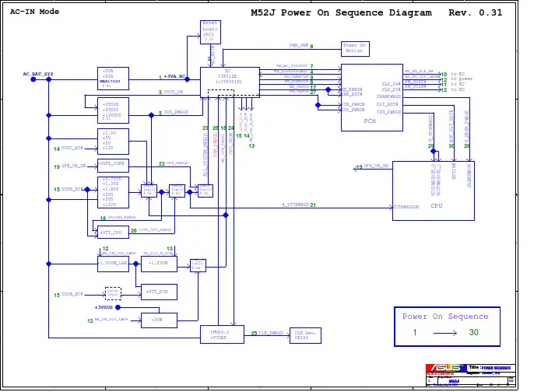
Task: Click the ASUS logo in title block
Action: point(446,368)
